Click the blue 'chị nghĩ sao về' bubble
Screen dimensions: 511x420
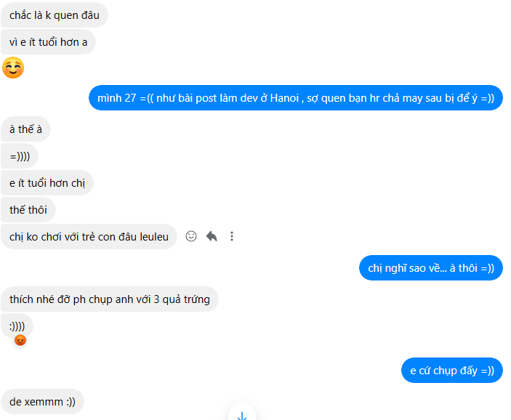click(431, 268)
